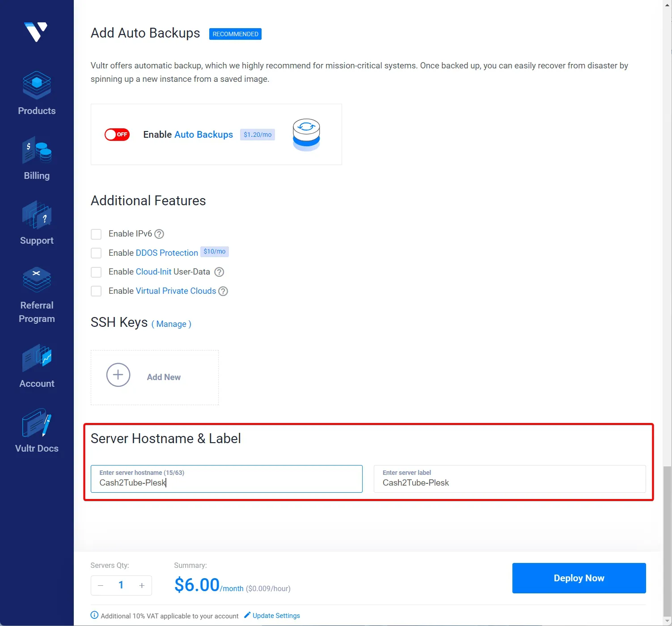Check the Enable IPv6 checkbox
The height and width of the screenshot is (626, 672).
click(x=96, y=234)
